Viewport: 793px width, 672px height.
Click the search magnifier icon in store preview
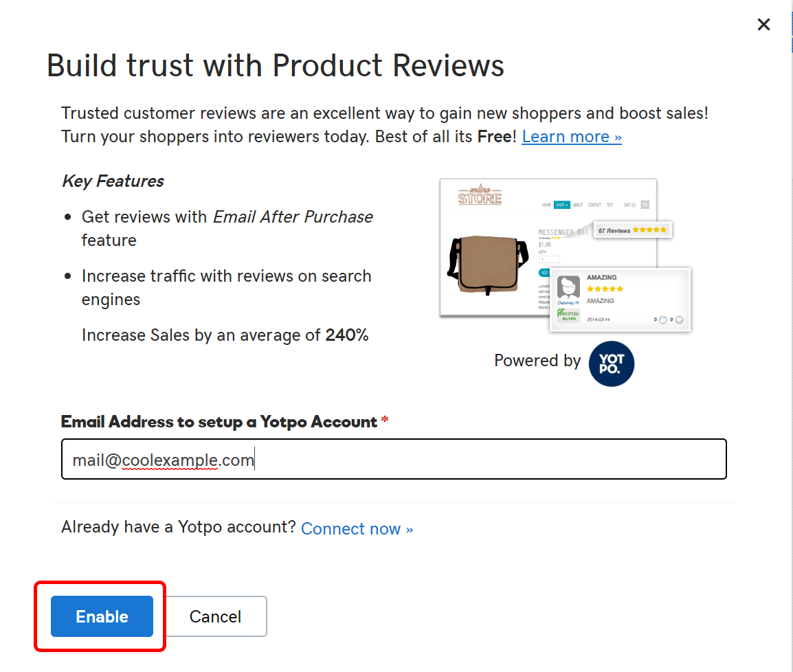(x=645, y=205)
